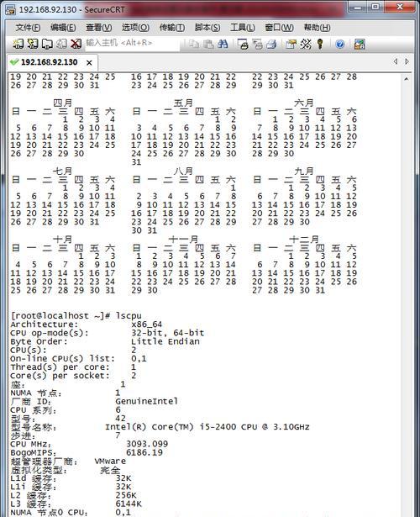The image size is (420, 517).
Task: Click the Find binoculars icon
Action: [x=223, y=44]
